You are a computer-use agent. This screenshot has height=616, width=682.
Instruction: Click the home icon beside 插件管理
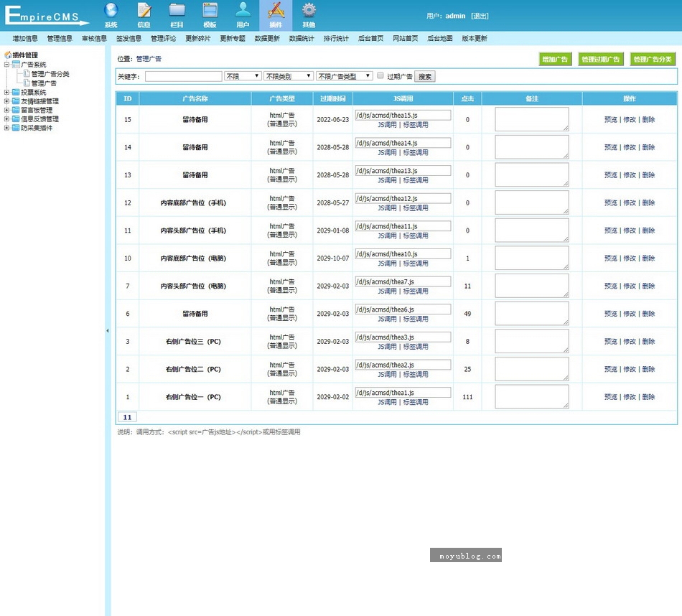[8, 55]
